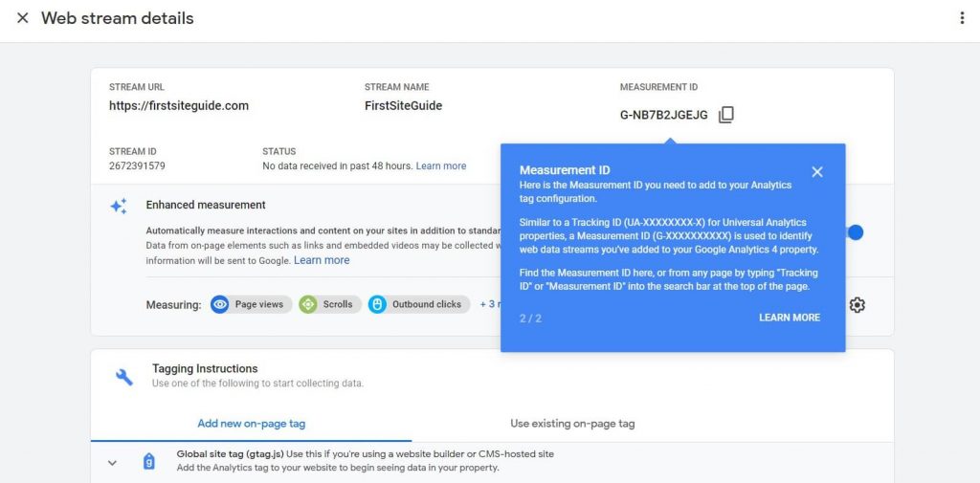The image size is (980, 483).
Task: Click the Global site tag icon
Action: pos(148,461)
